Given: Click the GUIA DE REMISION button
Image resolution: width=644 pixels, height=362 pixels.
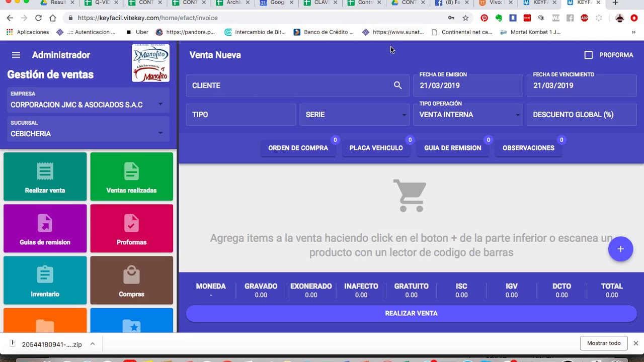Looking at the screenshot, I should (453, 148).
